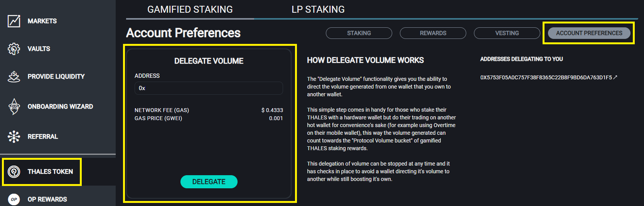Open the Rewards section pill

(433, 33)
